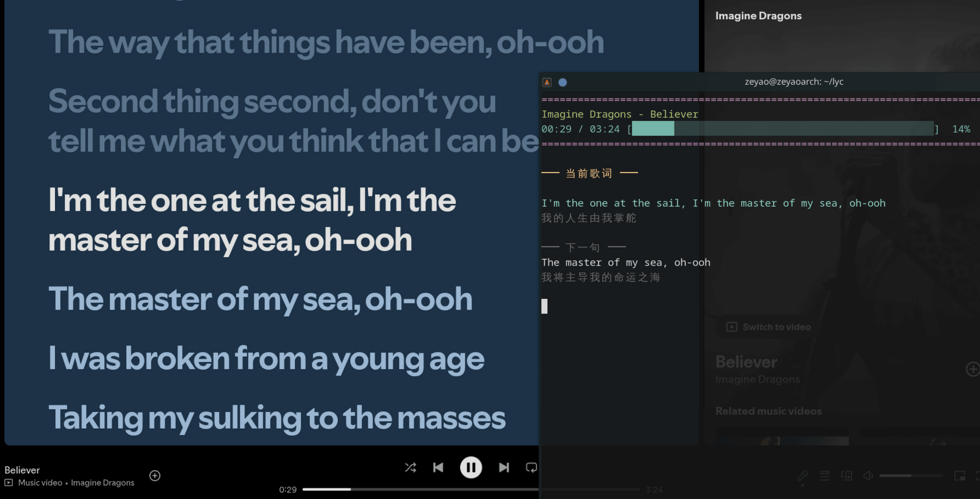Jump to lyric 'I was broken from a young age'

point(266,358)
